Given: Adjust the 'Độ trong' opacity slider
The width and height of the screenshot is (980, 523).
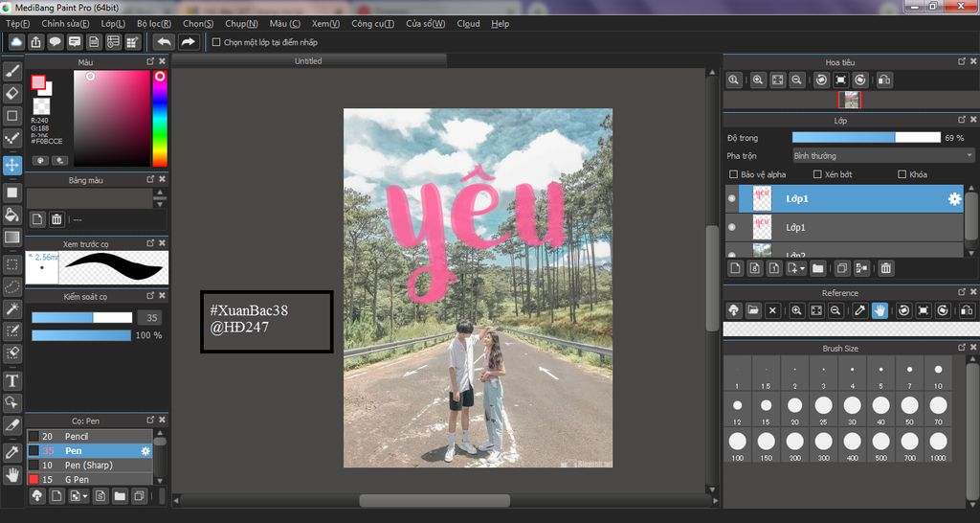Looking at the screenshot, I should click(x=866, y=138).
